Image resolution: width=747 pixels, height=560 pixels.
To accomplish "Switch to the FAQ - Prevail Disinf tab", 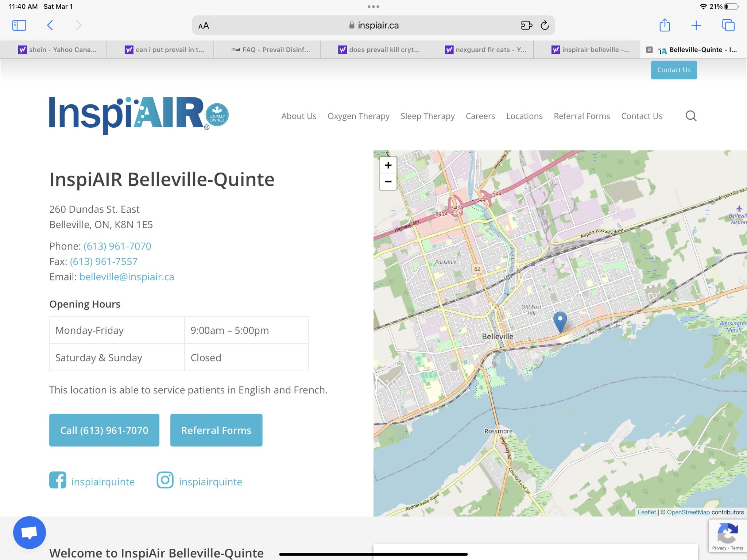I will pos(267,50).
